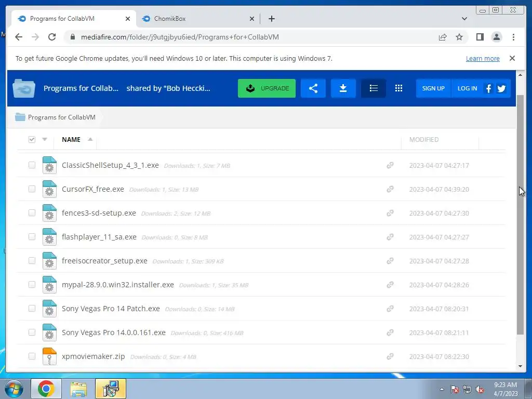Open Chrome profile avatar icon
532x399 pixels.
pyautogui.click(x=496, y=37)
